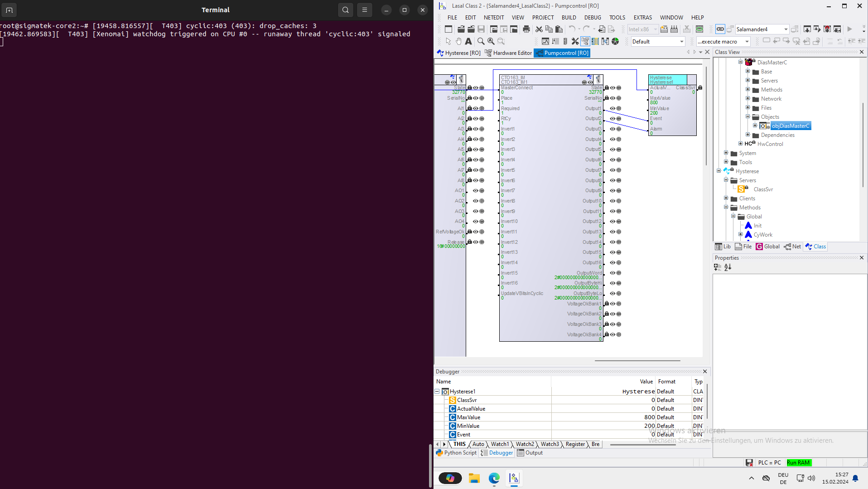The image size is (868, 489).
Task: Toggle the eye icon beside Output1
Action: [x=612, y=109]
